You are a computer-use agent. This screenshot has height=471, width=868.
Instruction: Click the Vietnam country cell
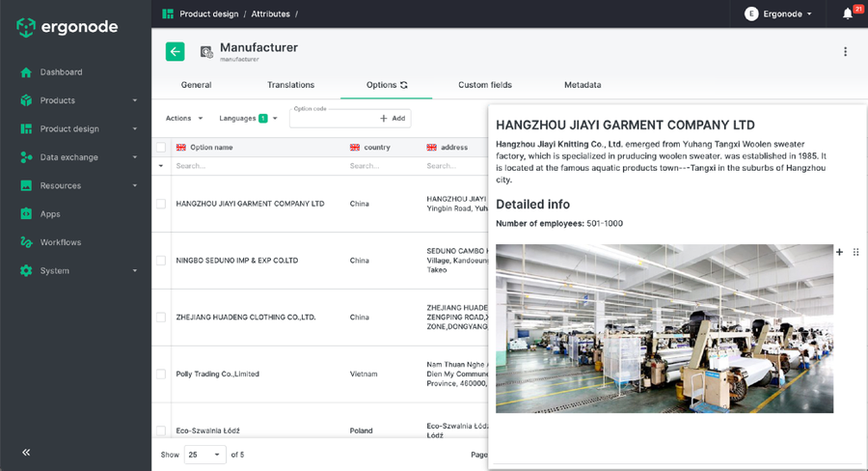[x=364, y=374]
